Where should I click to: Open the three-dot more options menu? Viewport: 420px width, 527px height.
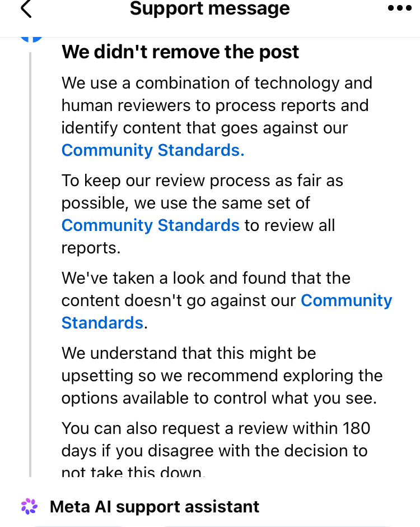pos(399,8)
